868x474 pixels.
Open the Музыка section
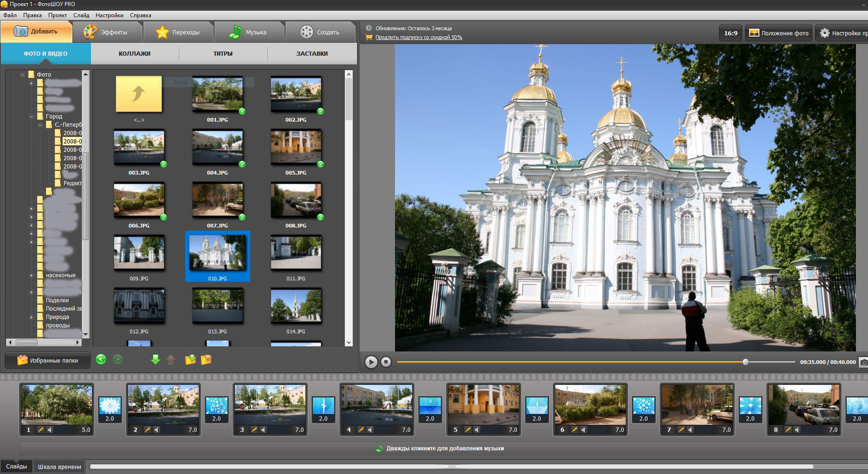tap(237, 32)
